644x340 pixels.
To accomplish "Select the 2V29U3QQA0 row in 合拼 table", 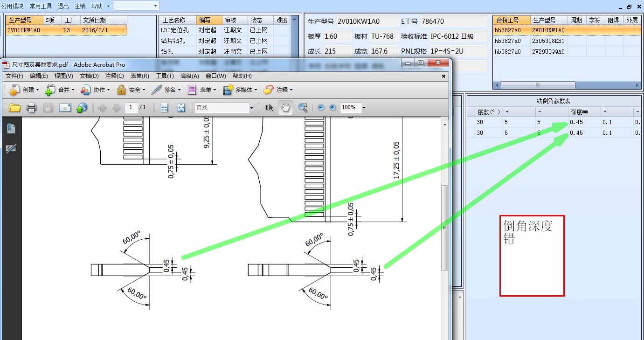I will coord(567,51).
